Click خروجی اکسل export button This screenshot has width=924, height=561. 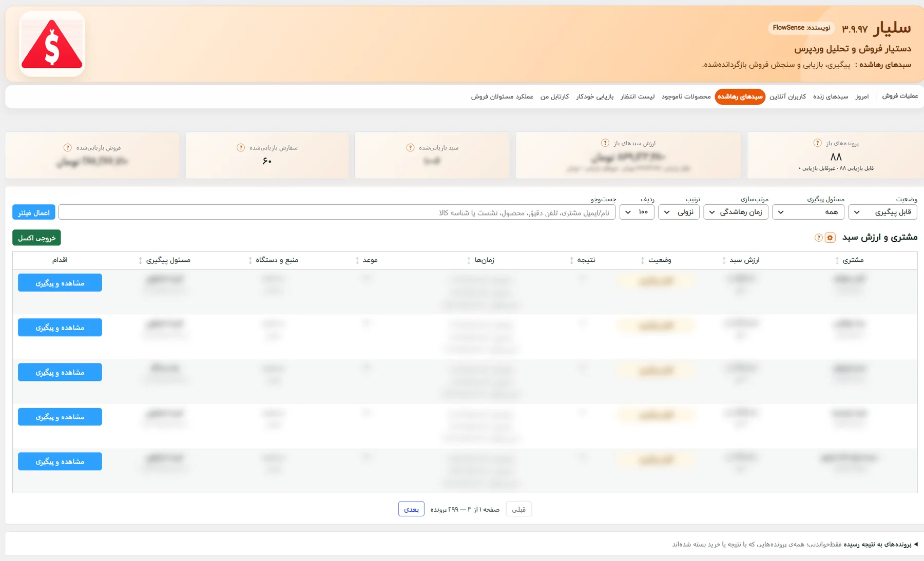click(36, 238)
